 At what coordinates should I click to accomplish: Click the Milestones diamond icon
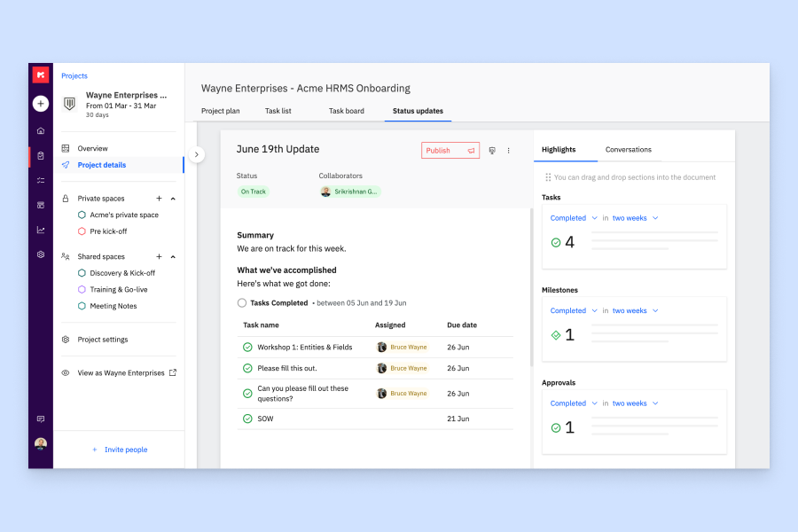[556, 335]
